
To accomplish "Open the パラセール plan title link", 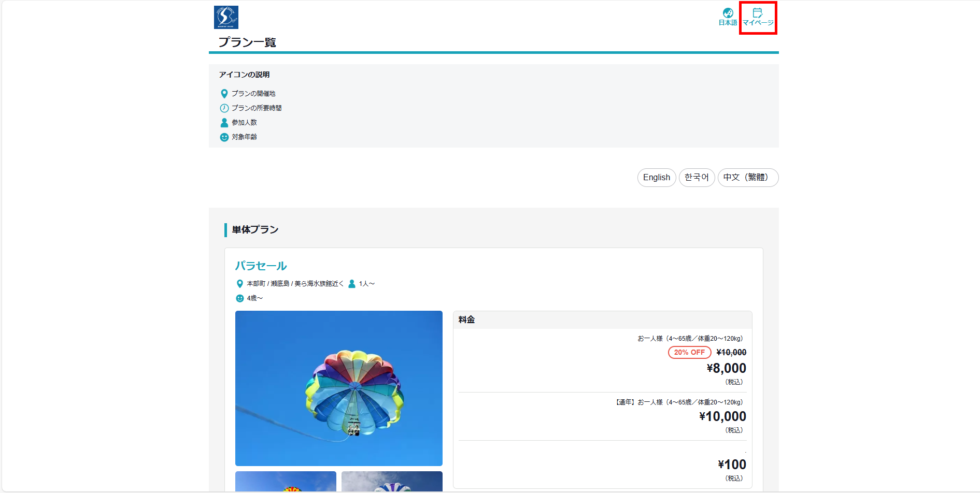I will point(261,266).
